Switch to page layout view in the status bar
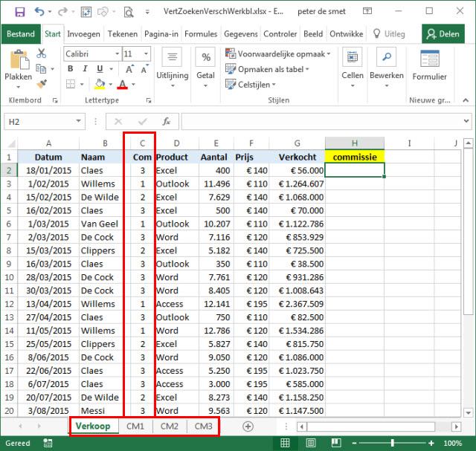The image size is (476, 451). [x=311, y=443]
